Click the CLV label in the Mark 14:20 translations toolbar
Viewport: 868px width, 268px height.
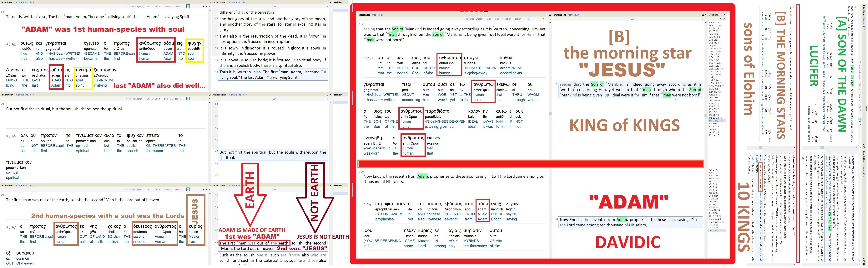[633, 19]
